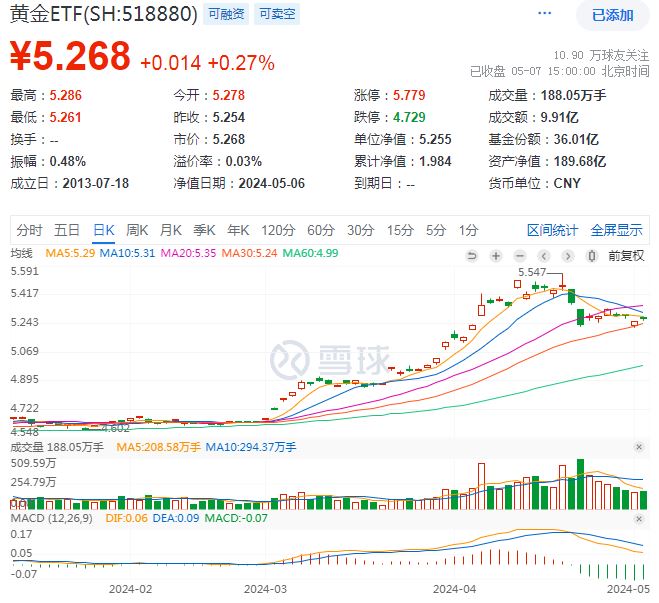Screen dimensions: 659x603
Task: Click the 最高 value 5.286
Action: [66, 95]
